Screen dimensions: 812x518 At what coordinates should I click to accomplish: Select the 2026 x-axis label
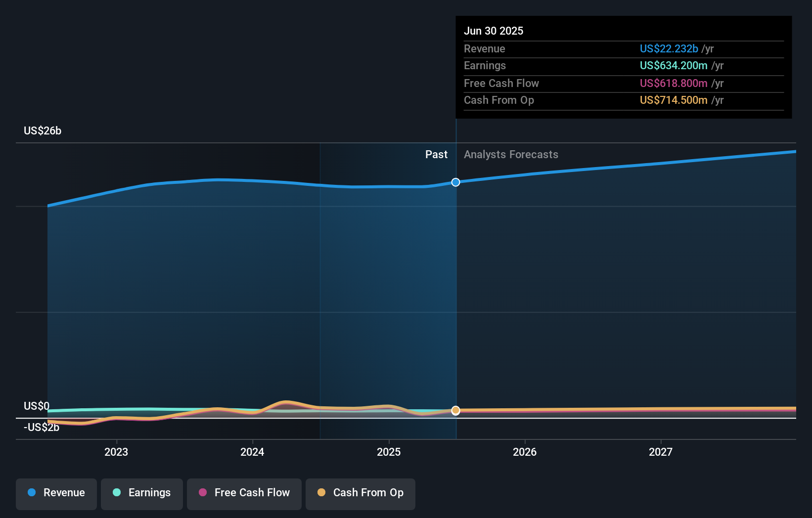coord(525,452)
